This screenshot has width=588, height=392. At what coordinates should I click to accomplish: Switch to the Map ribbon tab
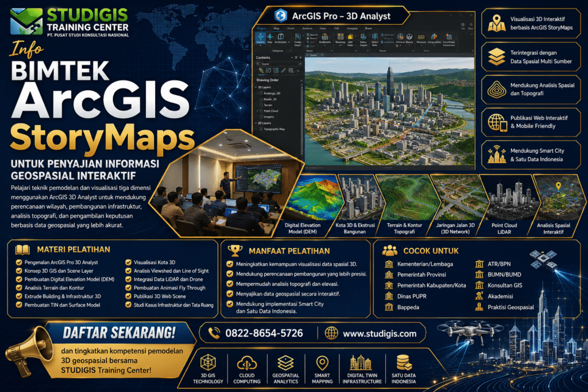click(276, 29)
